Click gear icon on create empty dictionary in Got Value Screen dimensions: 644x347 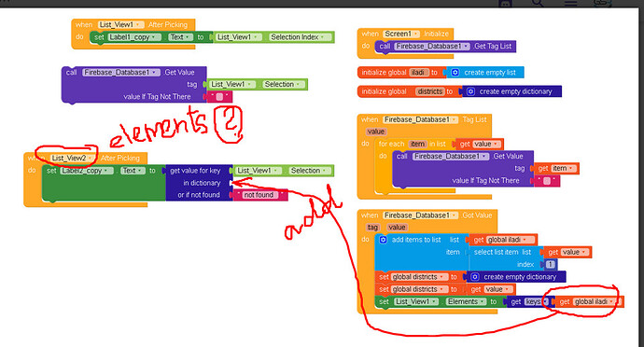pyautogui.click(x=474, y=277)
